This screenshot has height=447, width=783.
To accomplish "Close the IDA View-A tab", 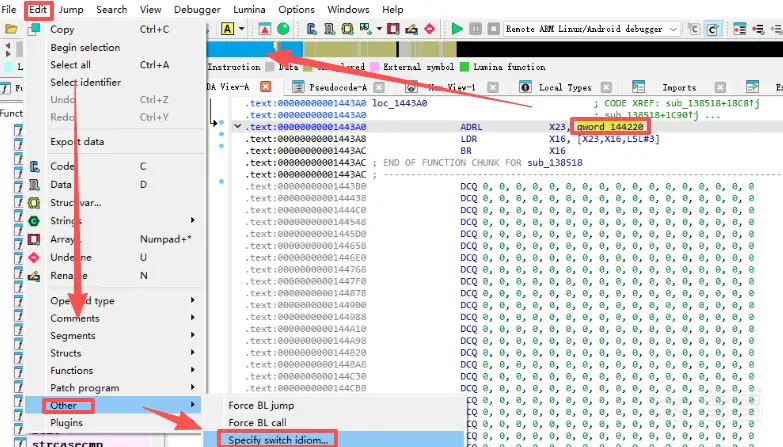I will click(x=266, y=87).
